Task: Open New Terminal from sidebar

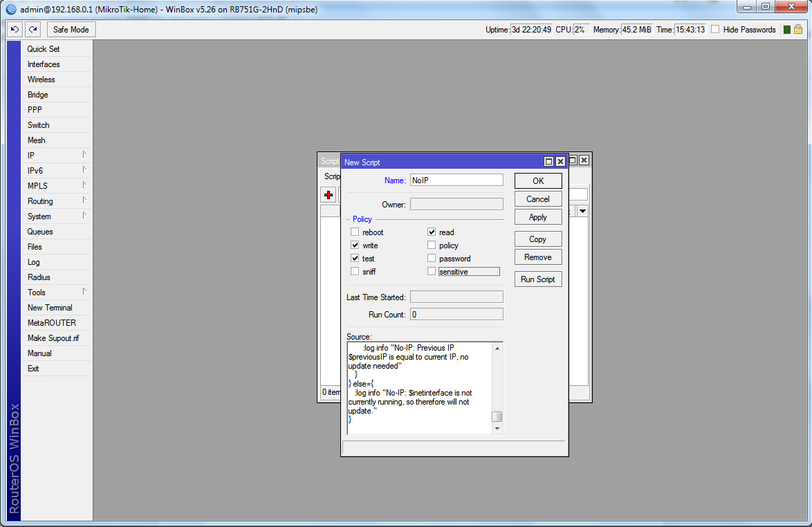Action: [50, 308]
